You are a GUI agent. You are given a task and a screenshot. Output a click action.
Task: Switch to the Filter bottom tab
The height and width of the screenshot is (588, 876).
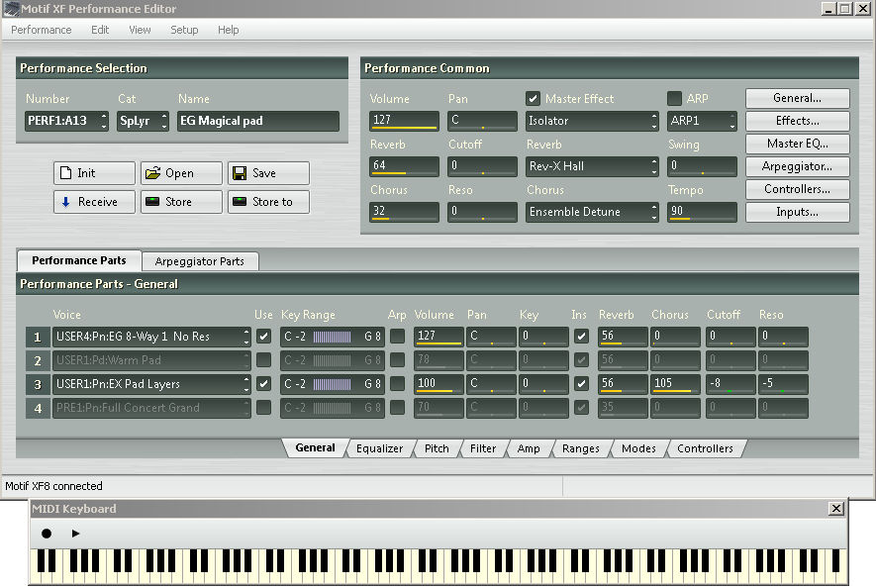[x=483, y=448]
